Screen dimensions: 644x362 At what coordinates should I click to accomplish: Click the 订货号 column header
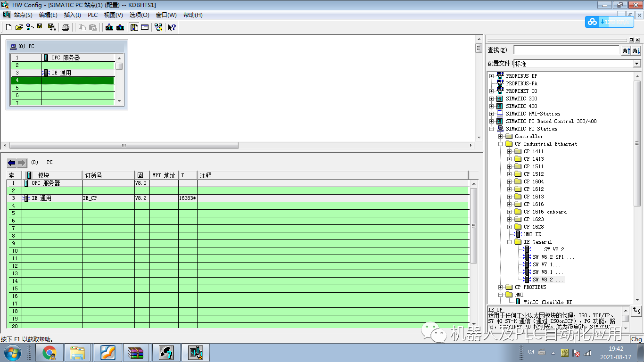(x=108, y=175)
